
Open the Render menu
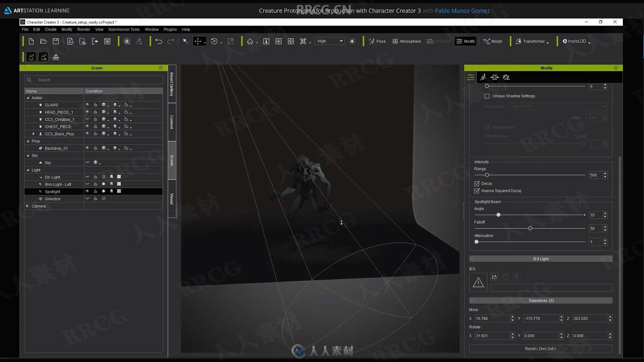(84, 29)
